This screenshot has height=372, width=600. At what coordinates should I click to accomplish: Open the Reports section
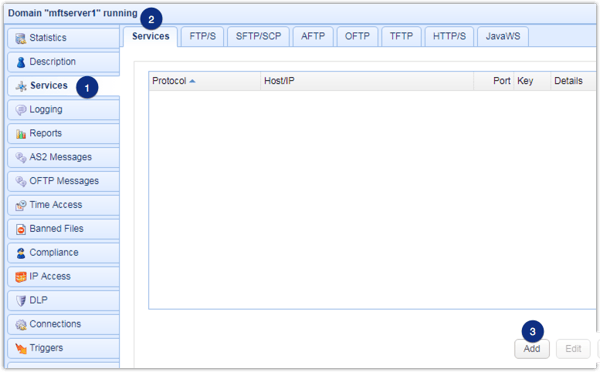pos(63,133)
